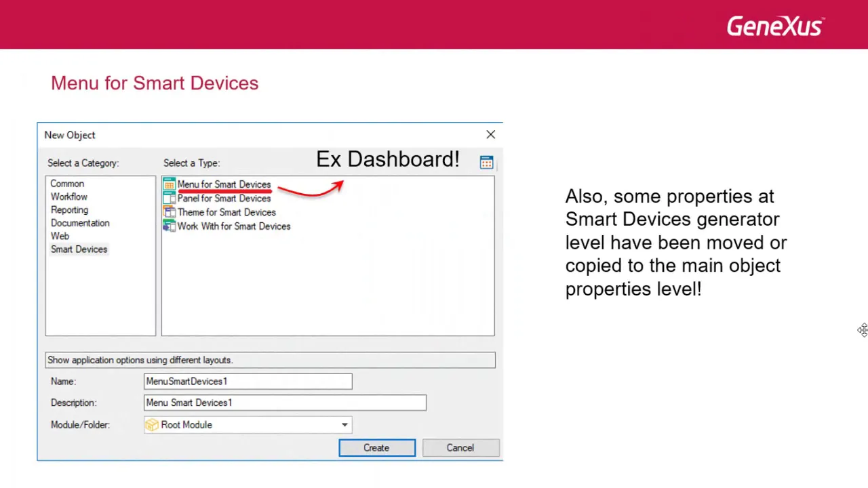The width and height of the screenshot is (868, 488).
Task: Select the Common category
Action: pyautogui.click(x=67, y=184)
